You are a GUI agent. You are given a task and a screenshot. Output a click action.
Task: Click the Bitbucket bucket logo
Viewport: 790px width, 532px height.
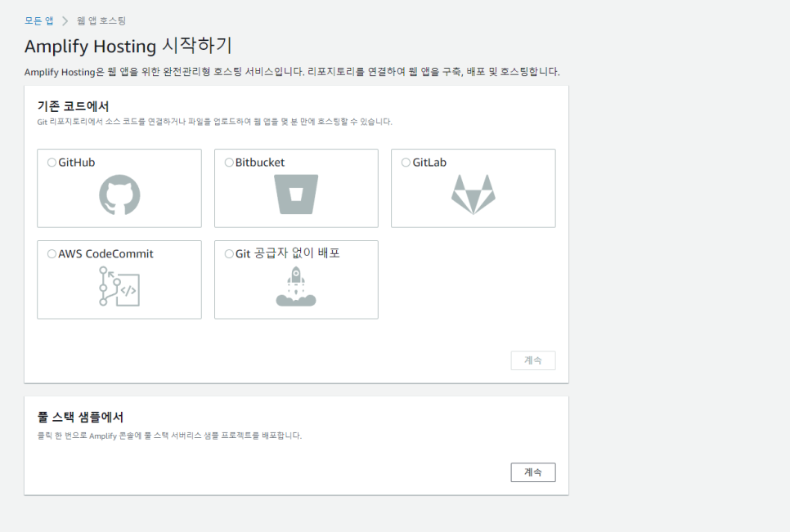tap(296, 194)
